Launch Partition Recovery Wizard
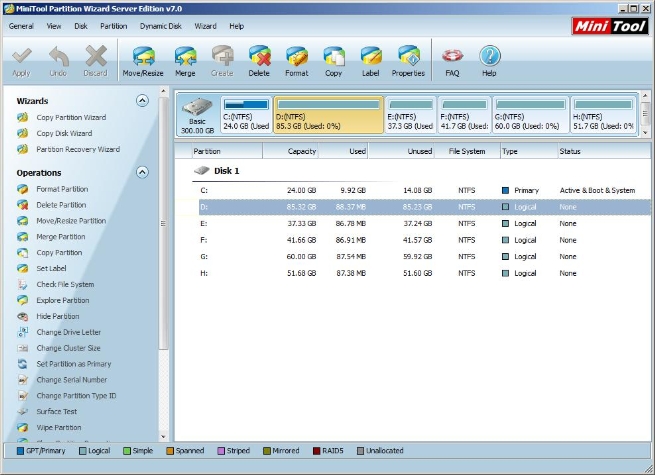Image resolution: width=655 pixels, height=475 pixels. (78, 149)
